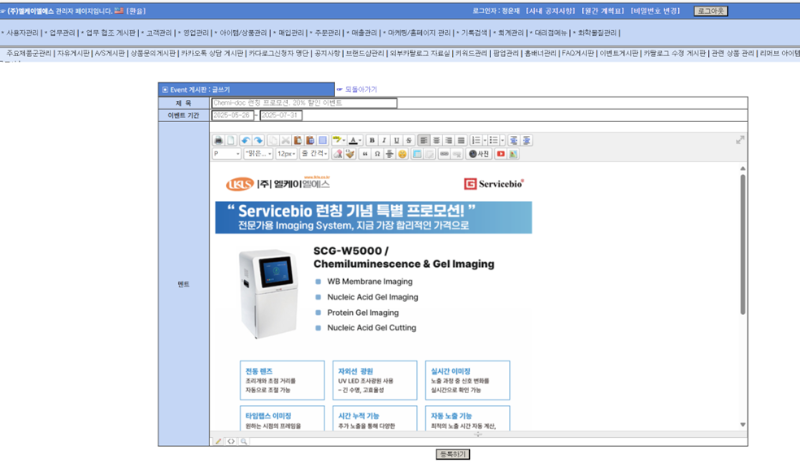Open the 사진 photo upload button
Image resolution: width=800 pixels, height=468 pixels.
[479, 154]
